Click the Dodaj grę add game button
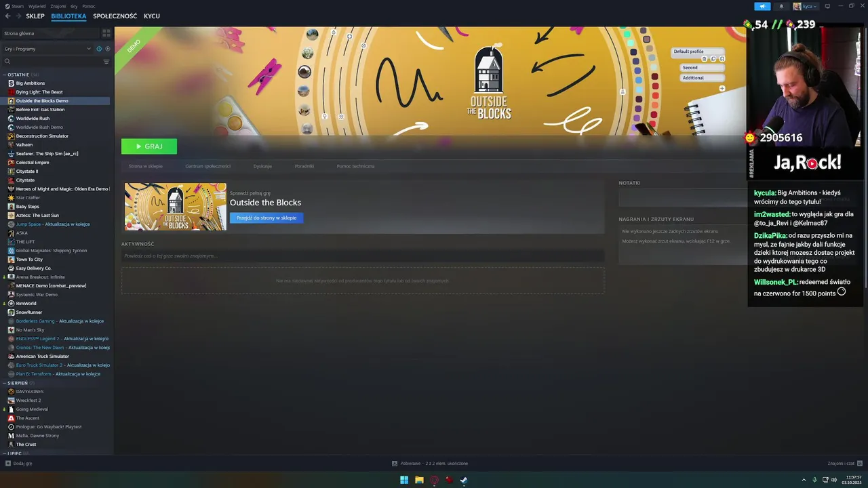 point(19,464)
